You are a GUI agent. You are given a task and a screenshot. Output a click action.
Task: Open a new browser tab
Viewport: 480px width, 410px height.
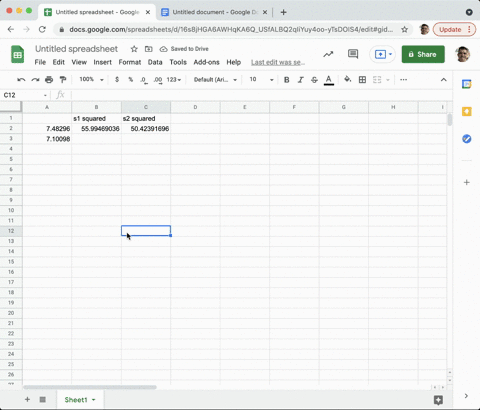coord(283,12)
